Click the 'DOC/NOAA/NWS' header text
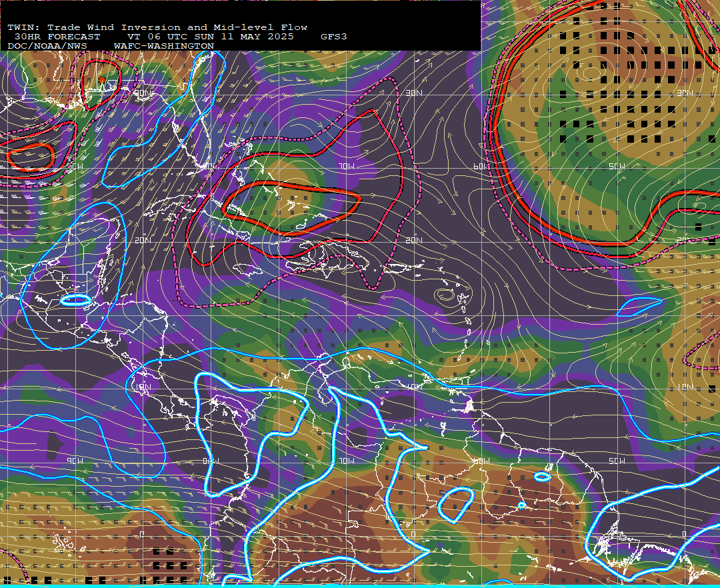This screenshot has width=720, height=588. 47,47
